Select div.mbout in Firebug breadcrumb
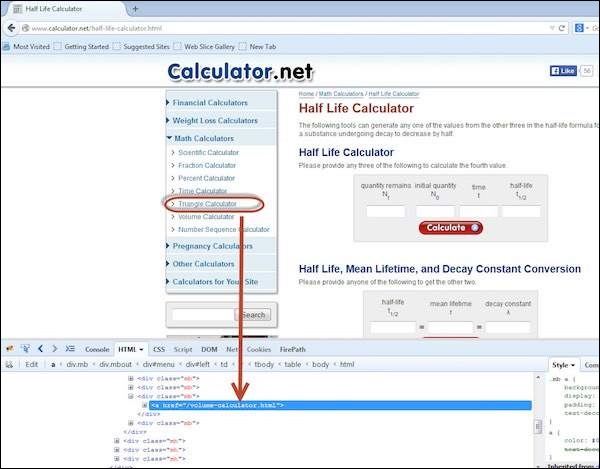600x469 pixels. (x=115, y=365)
